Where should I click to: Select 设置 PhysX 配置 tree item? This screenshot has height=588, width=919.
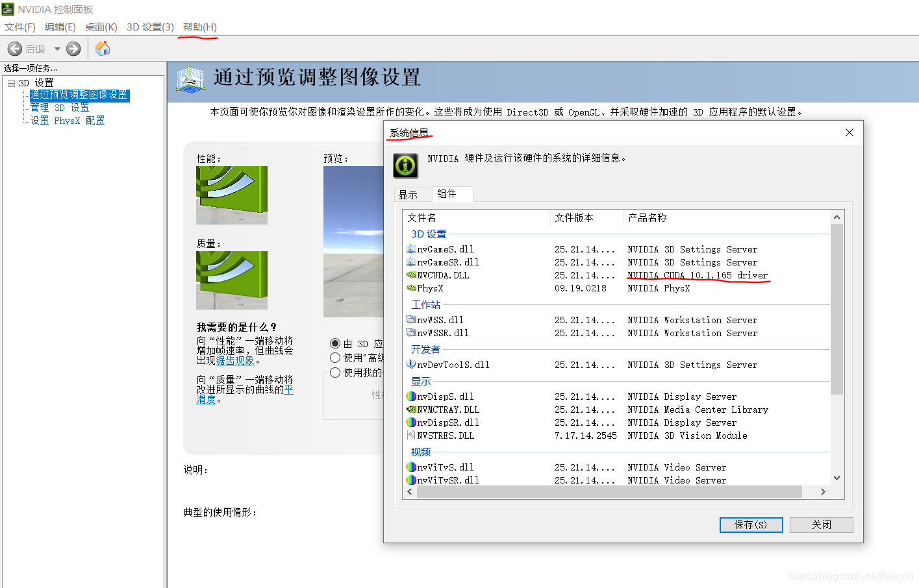pos(67,120)
